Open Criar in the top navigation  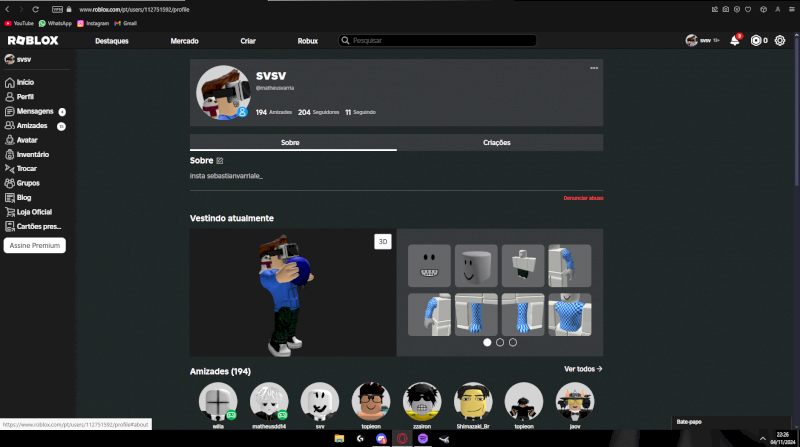tap(248, 41)
